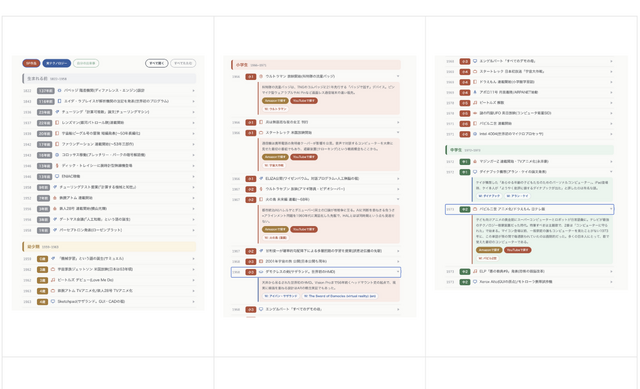Expand the Intel 4004 row chevron
640x389 pixels.
click(611, 134)
